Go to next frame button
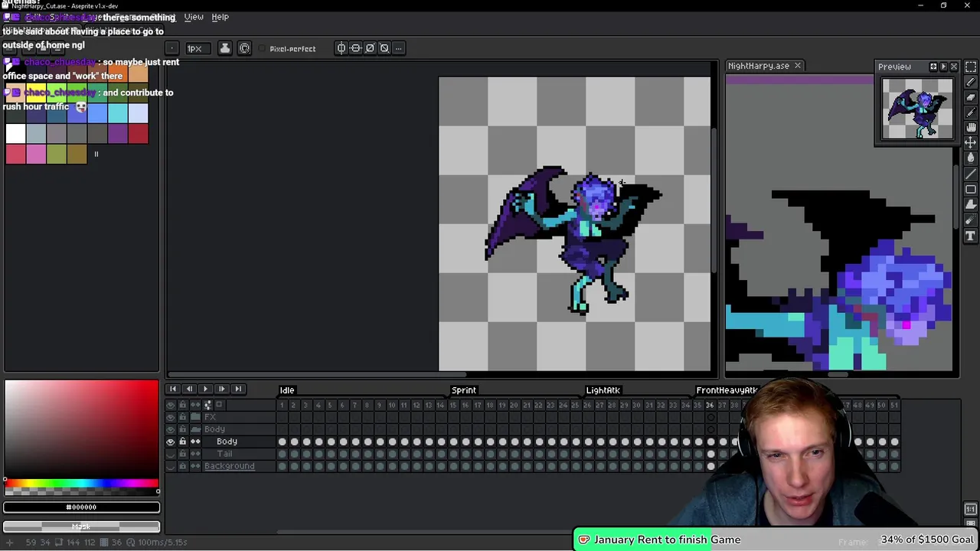Image resolution: width=980 pixels, height=551 pixels. (221, 390)
